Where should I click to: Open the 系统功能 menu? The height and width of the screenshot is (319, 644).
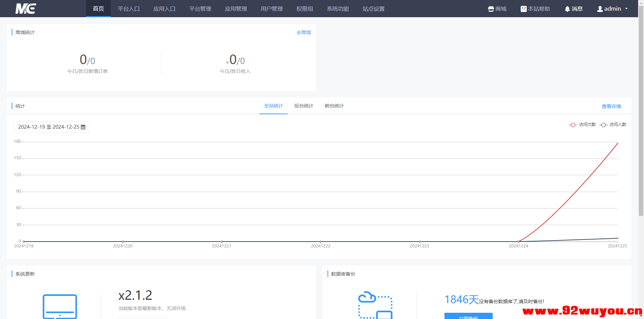coord(338,9)
